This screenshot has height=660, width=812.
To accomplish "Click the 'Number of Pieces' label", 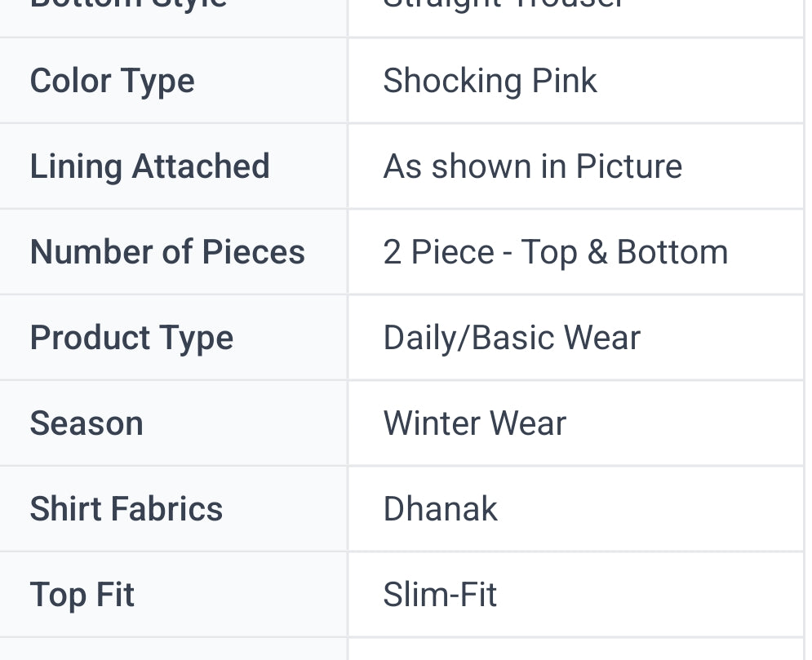I will click(x=167, y=252).
